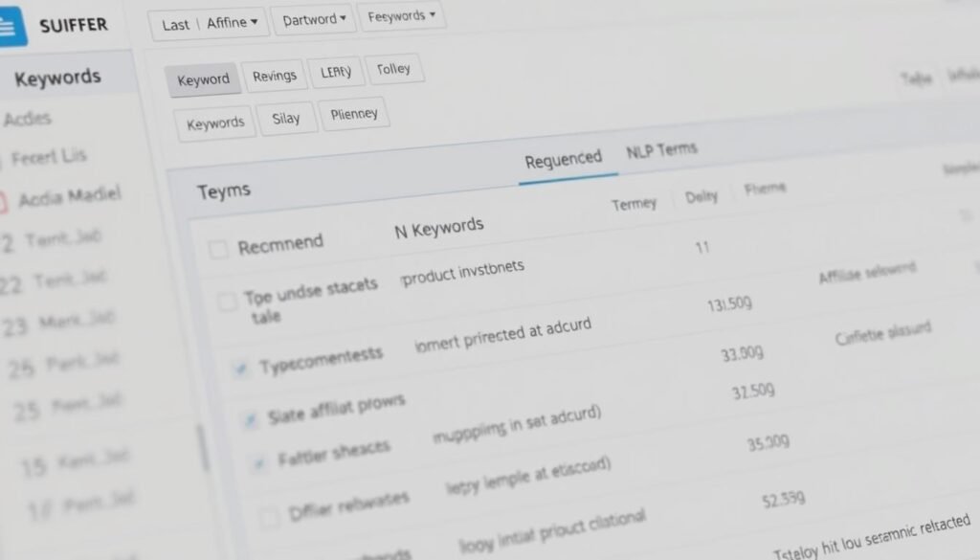Viewport: 980px width, 560px height.
Task: Switch to the NLP Terms tab
Action: click(x=662, y=149)
